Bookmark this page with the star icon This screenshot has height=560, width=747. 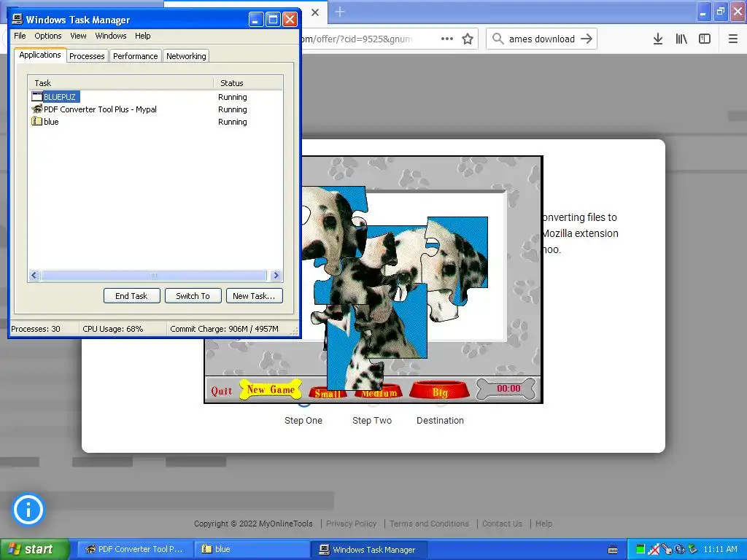point(468,39)
